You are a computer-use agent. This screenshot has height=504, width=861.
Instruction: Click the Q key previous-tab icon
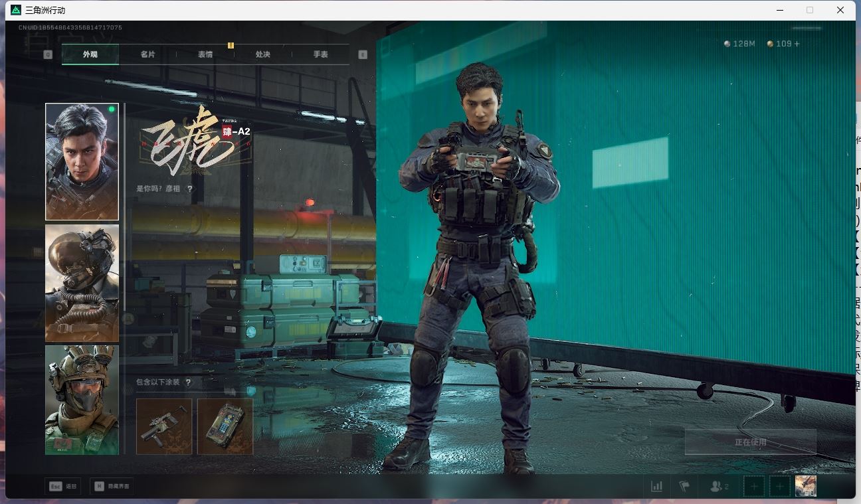click(48, 54)
